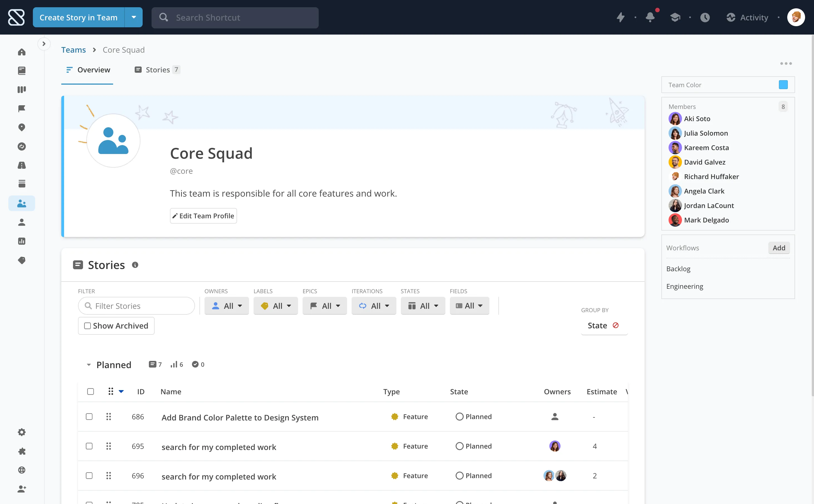
Task: Switch to the Stories tab
Action: [157, 70]
